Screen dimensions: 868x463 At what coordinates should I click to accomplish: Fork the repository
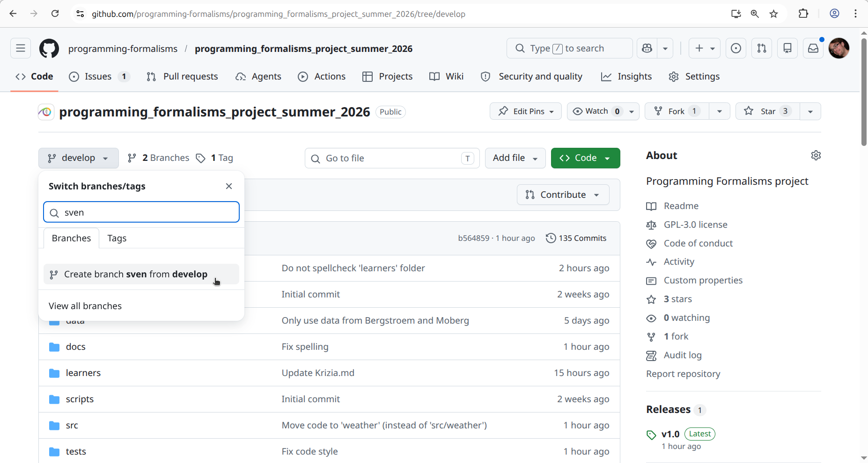[x=677, y=111]
